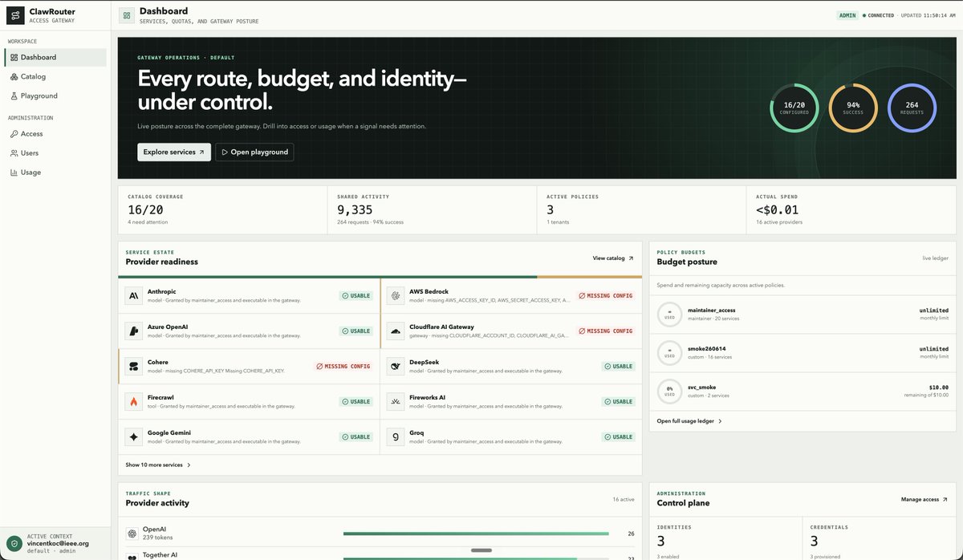Image resolution: width=963 pixels, height=560 pixels.
Task: Click the Azure OpenAI provider icon
Action: (x=133, y=331)
